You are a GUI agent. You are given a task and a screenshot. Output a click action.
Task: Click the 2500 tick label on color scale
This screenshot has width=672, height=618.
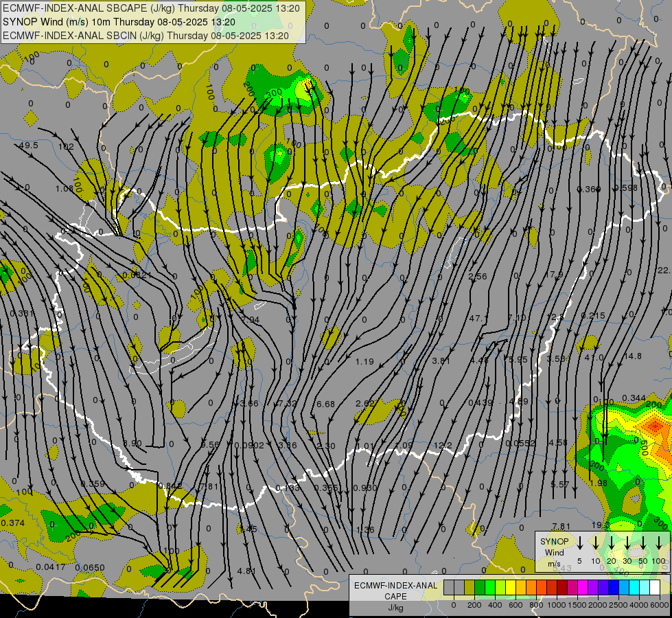point(618,605)
